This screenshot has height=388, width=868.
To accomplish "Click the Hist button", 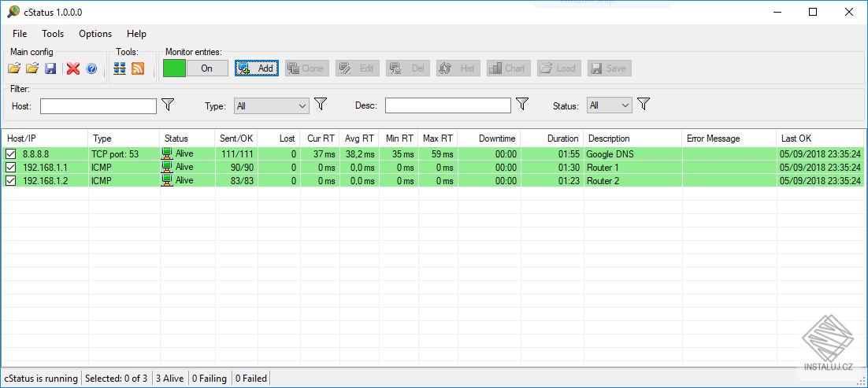I will (x=458, y=68).
